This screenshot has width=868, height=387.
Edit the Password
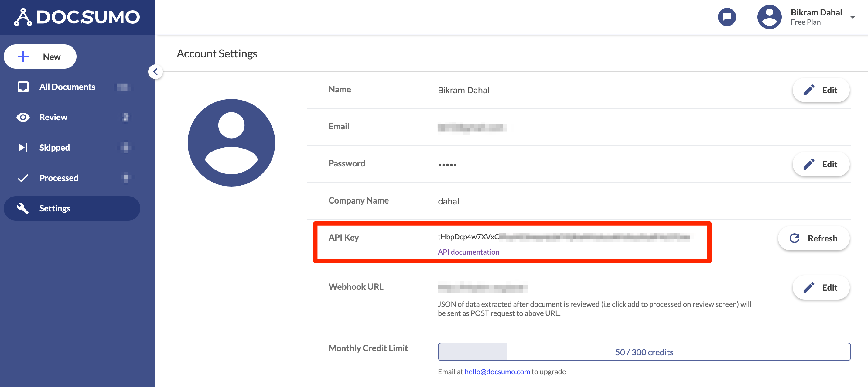tap(821, 164)
